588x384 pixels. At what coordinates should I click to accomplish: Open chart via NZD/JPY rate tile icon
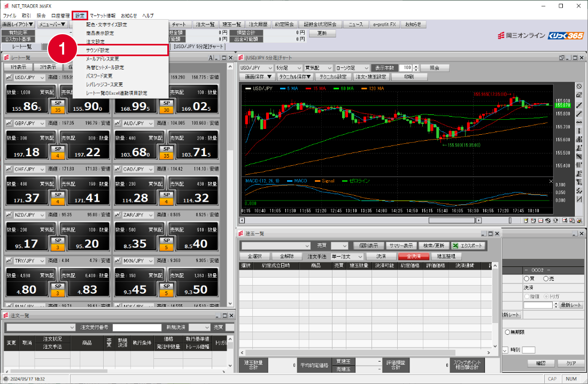pos(9,214)
